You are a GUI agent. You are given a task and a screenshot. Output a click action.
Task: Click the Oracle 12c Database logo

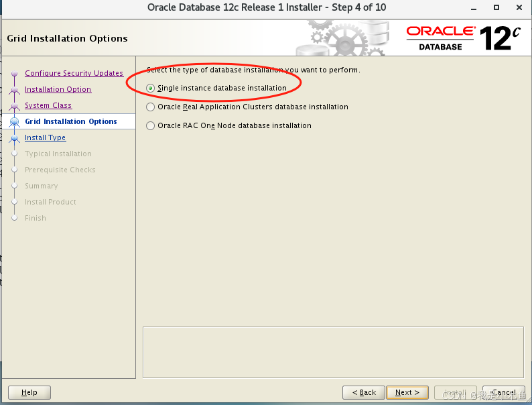point(464,38)
